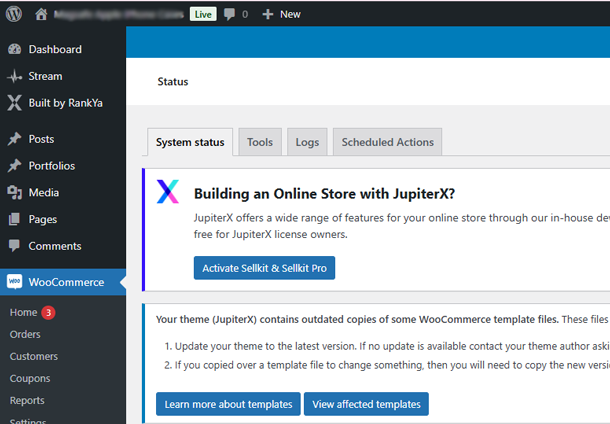Click the blurred site name link
Viewport: 610px width, 424px height.
click(119, 14)
